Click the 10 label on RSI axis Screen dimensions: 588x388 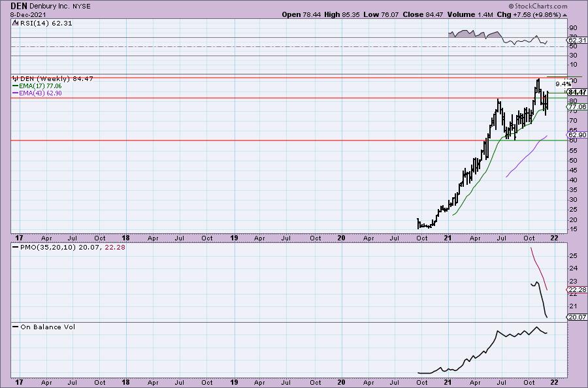[573, 65]
